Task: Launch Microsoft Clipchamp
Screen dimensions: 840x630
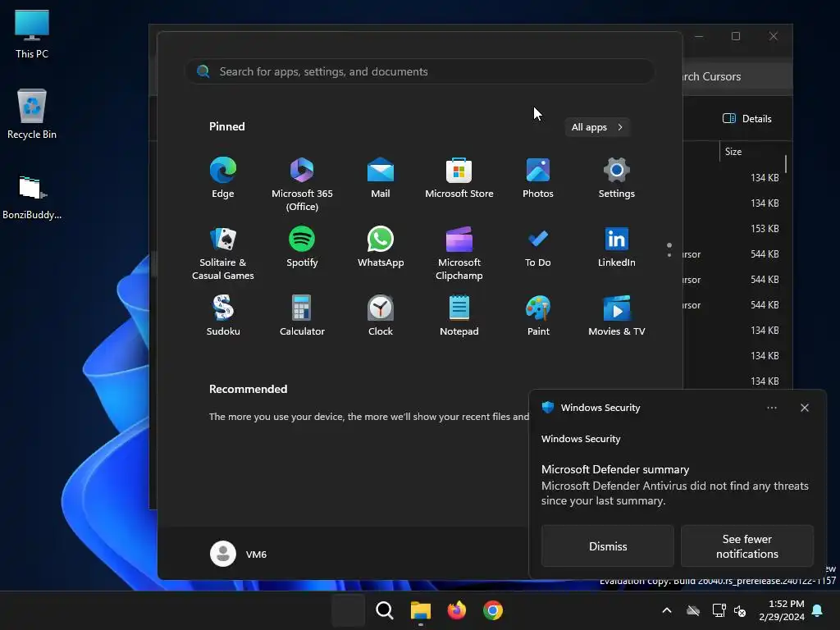Action: pyautogui.click(x=459, y=253)
